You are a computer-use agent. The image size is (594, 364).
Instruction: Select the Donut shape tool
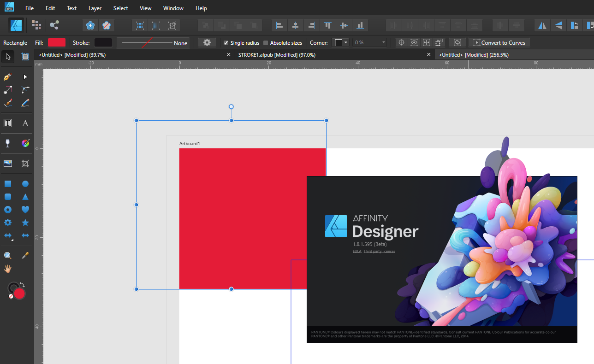(x=8, y=210)
